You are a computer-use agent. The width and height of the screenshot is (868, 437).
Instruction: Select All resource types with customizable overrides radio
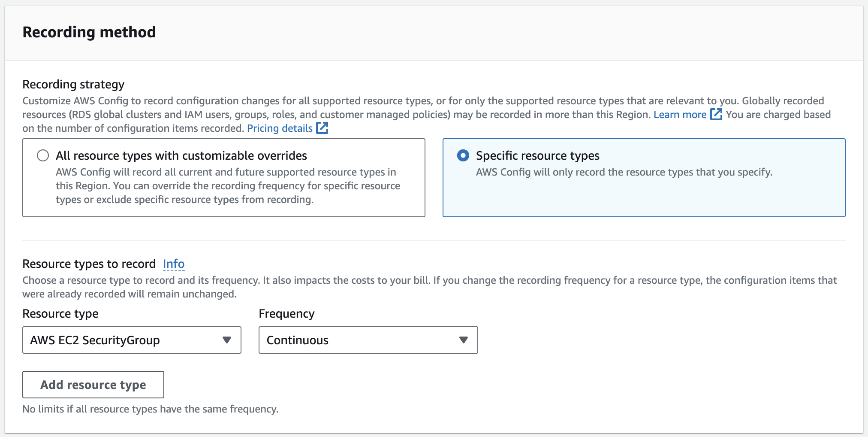(43, 155)
